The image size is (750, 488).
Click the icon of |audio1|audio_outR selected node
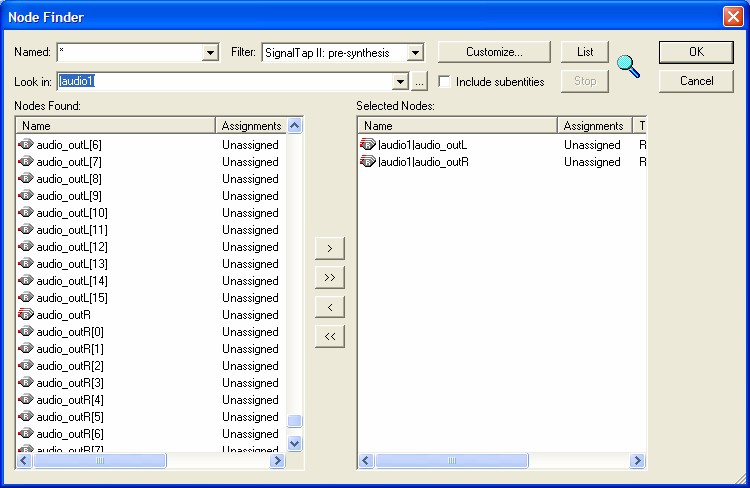(368, 162)
